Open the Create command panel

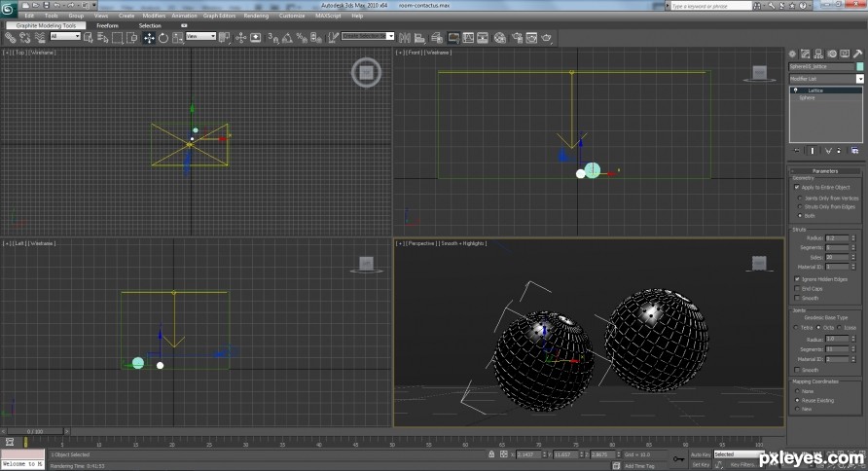(x=792, y=54)
